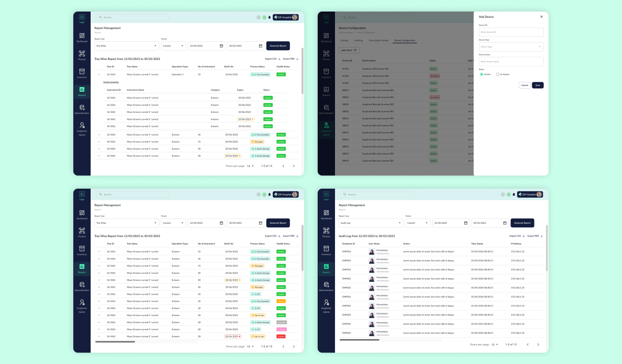Click the Export PDF download icon

tap(297, 59)
